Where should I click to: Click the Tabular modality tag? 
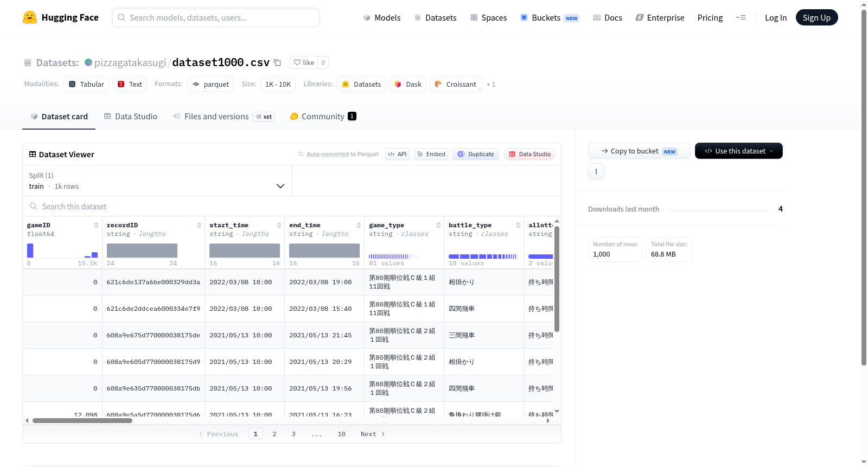(x=86, y=84)
